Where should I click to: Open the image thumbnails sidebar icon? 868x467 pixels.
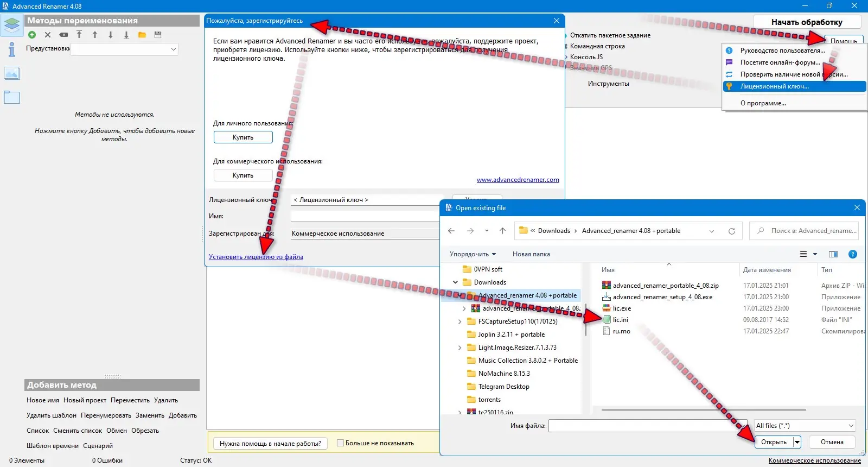pyautogui.click(x=12, y=73)
